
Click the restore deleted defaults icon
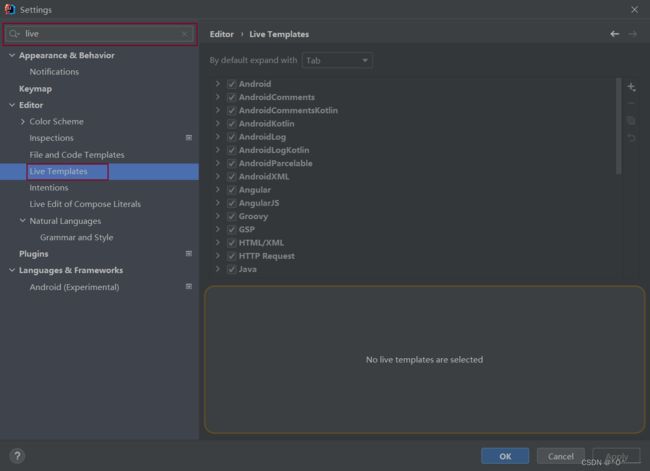pyautogui.click(x=631, y=138)
